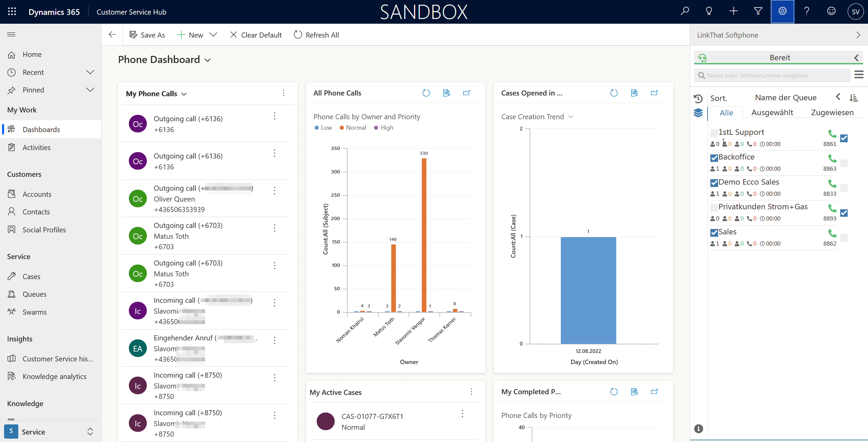Open the smiley feedback icon
The width and height of the screenshot is (868, 442).
[831, 12]
